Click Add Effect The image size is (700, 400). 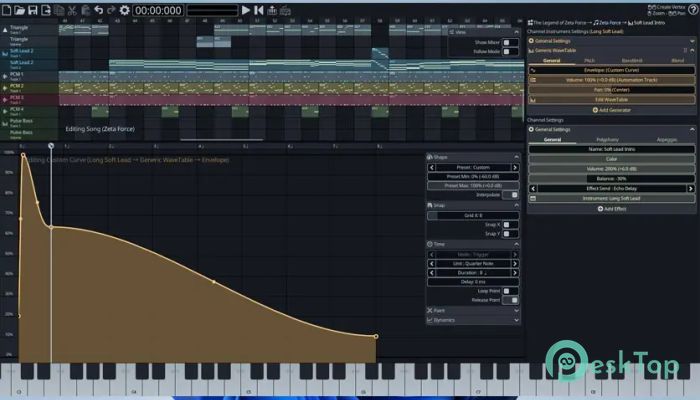coord(611,208)
